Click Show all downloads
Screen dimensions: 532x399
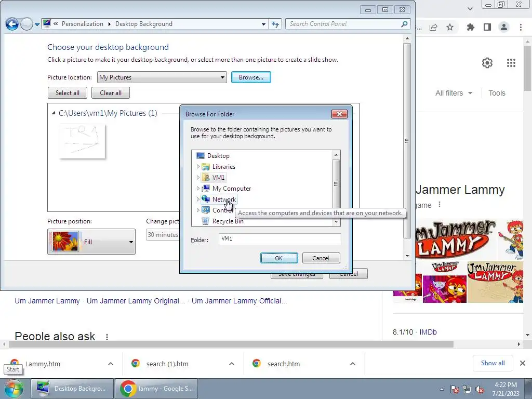click(493, 363)
